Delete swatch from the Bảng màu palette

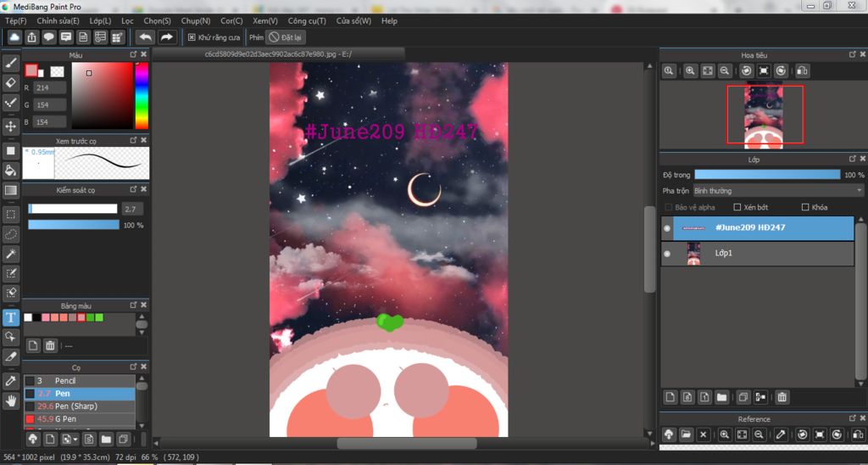[50, 346]
